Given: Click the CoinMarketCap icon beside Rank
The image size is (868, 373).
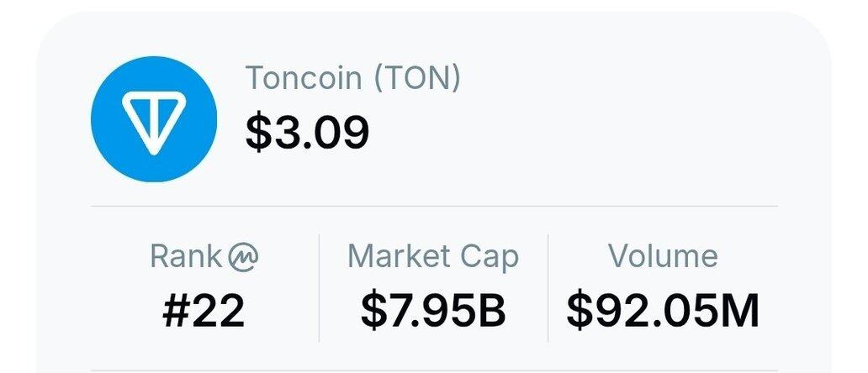Looking at the screenshot, I should point(242,257).
